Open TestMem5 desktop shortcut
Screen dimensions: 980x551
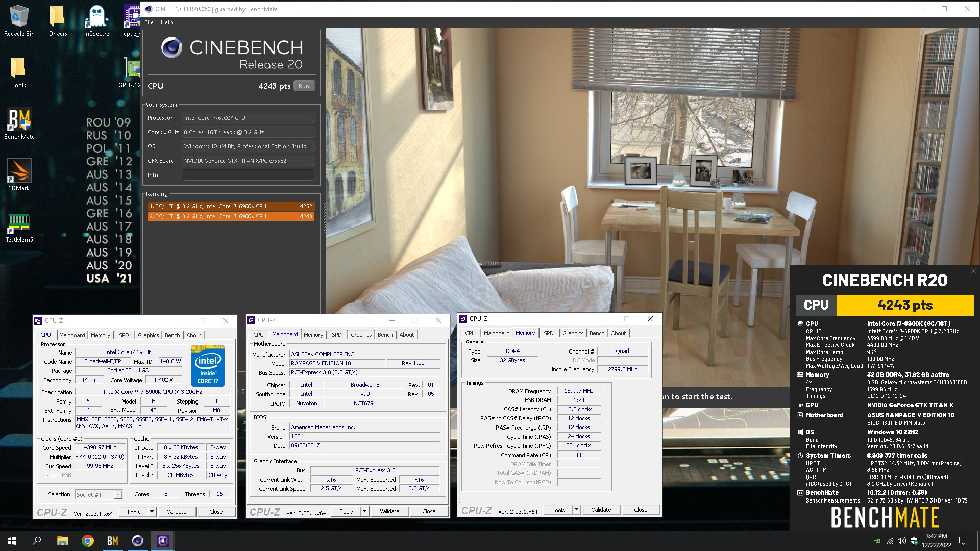[19, 227]
